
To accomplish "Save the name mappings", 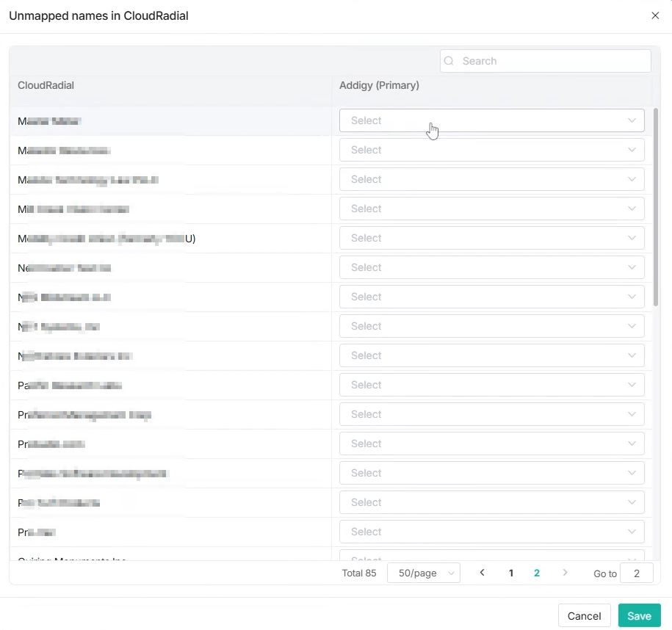I will pyautogui.click(x=639, y=616).
